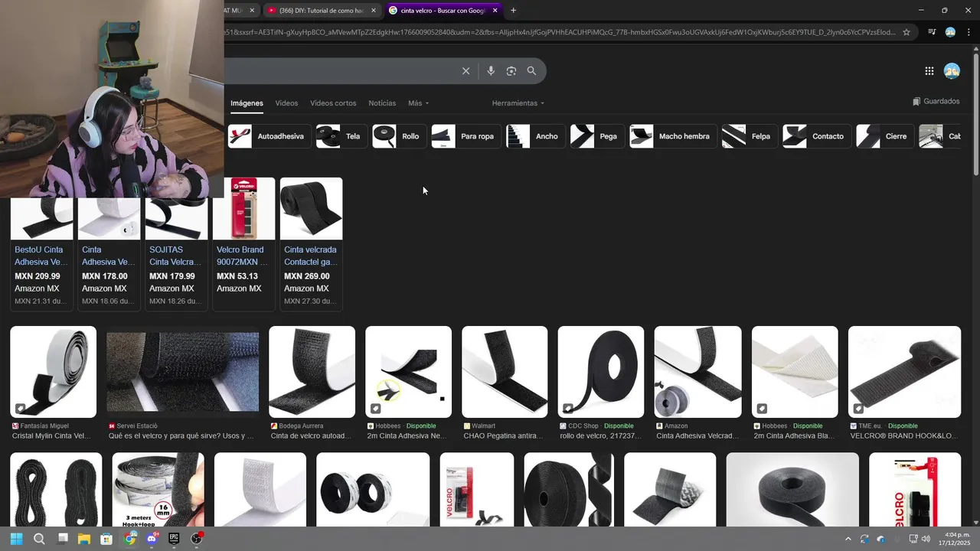Open Fantasías Miguel Cristal Mylin image result
The image size is (980, 551).
click(54, 372)
